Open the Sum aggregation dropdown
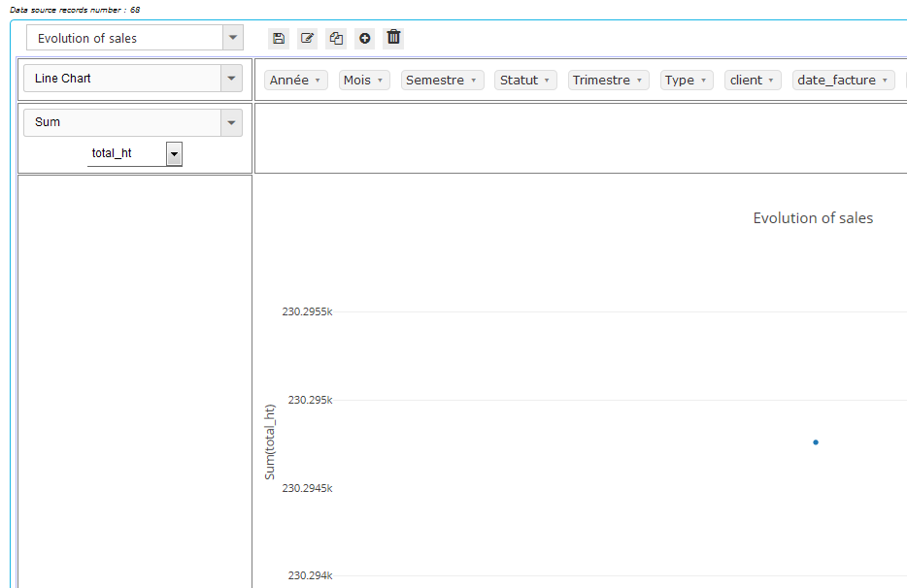 tap(232, 122)
